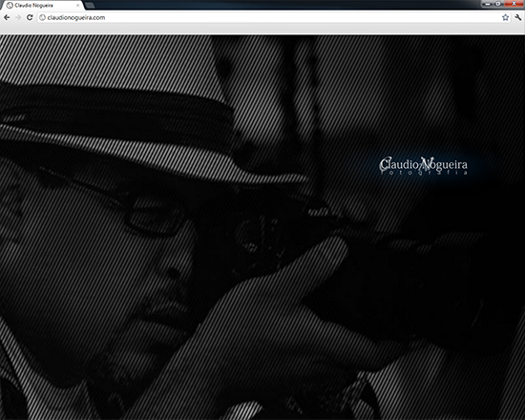Click the greyed-out forward arrow
The image size is (525, 420).
tap(18, 17)
